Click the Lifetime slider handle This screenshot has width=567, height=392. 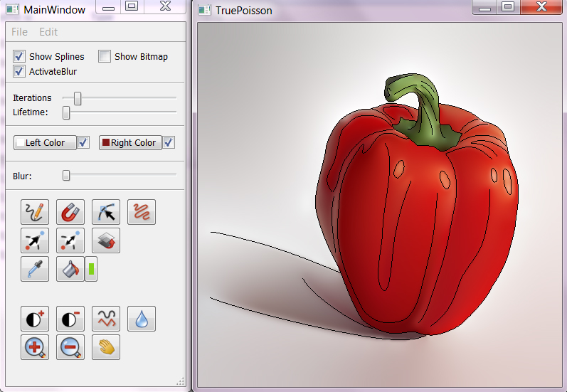pyautogui.click(x=66, y=112)
